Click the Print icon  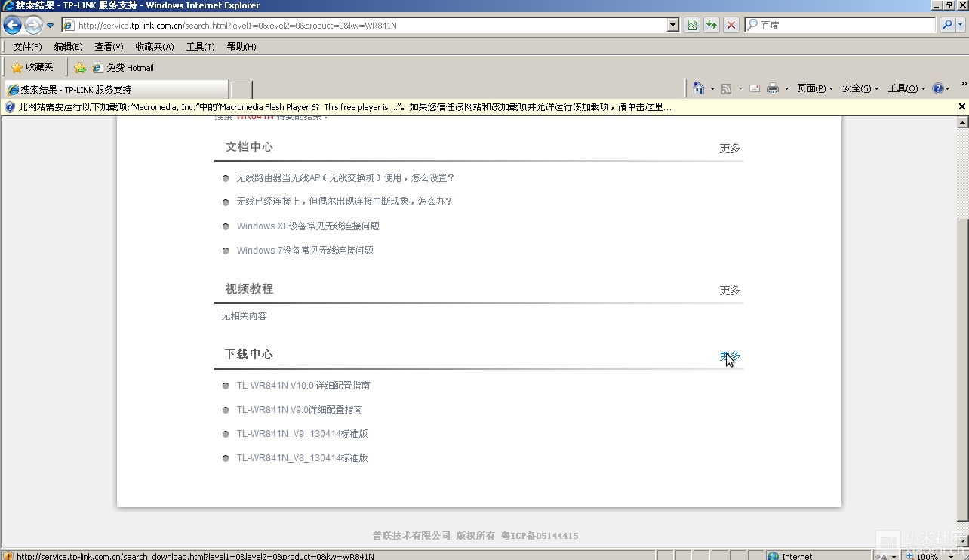pos(773,89)
